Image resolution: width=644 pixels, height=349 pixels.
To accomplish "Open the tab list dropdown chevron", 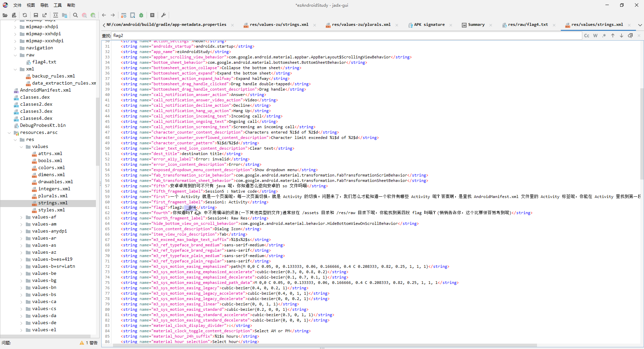I will tap(640, 25).
